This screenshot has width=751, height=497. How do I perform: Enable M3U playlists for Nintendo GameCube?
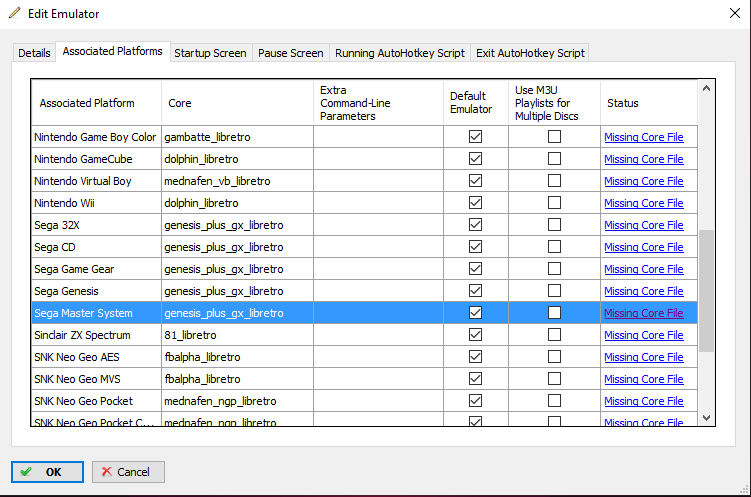pos(555,158)
